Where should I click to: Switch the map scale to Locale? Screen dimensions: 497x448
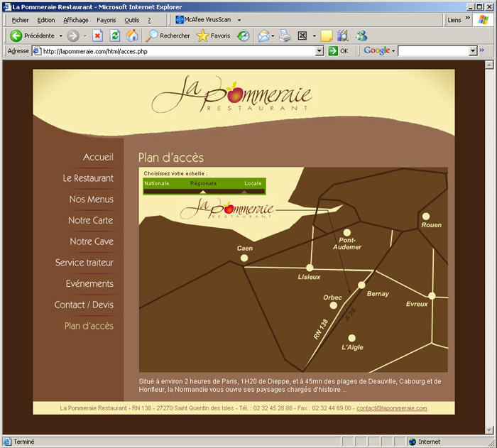(x=253, y=183)
